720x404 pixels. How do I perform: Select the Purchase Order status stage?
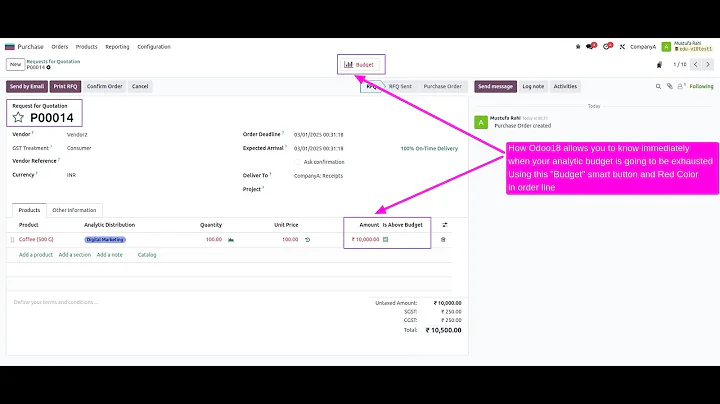tap(442, 86)
